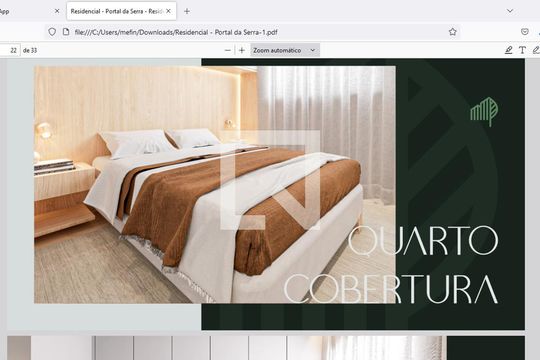Open the list all tabs chevron
The image size is (540, 360).
pyautogui.click(x=510, y=11)
